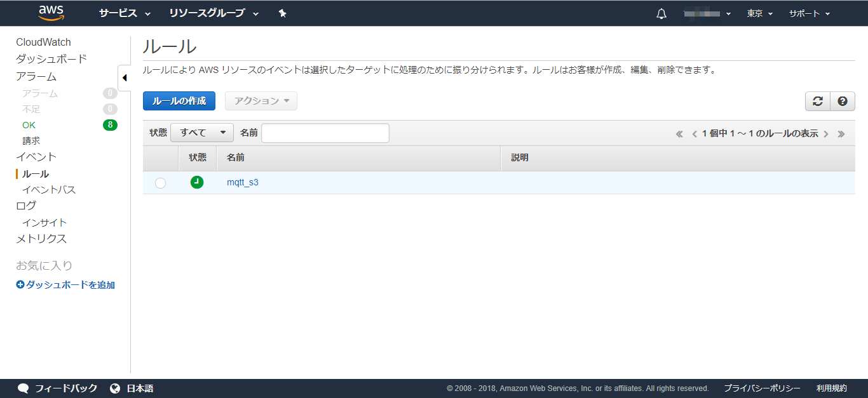Click inside the 名前 search field
868x398 pixels.
[x=325, y=132]
